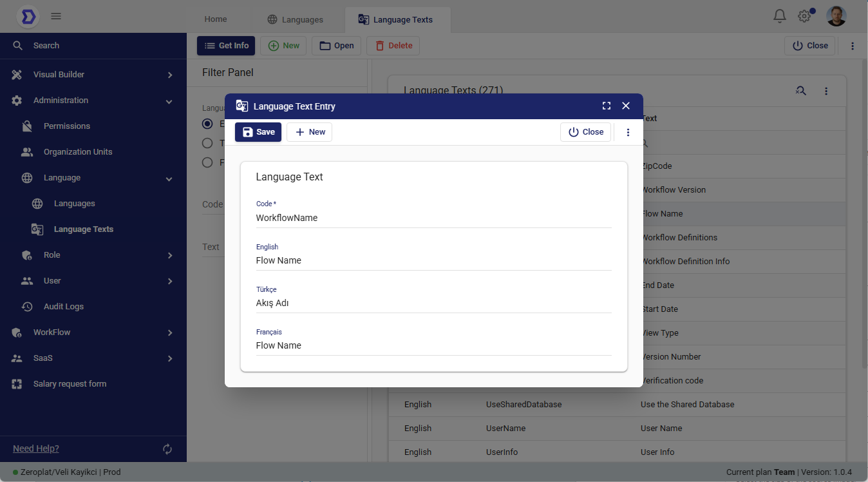The image size is (868, 482).
Task: Click the refresh icon beside Need Help
Action: (167, 449)
